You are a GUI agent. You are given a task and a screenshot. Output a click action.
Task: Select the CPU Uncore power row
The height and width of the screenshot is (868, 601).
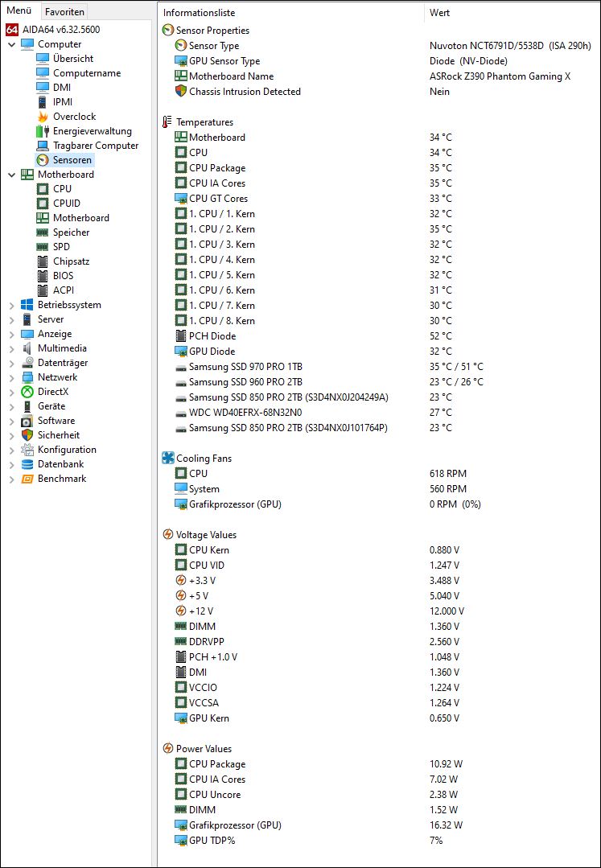point(378,794)
